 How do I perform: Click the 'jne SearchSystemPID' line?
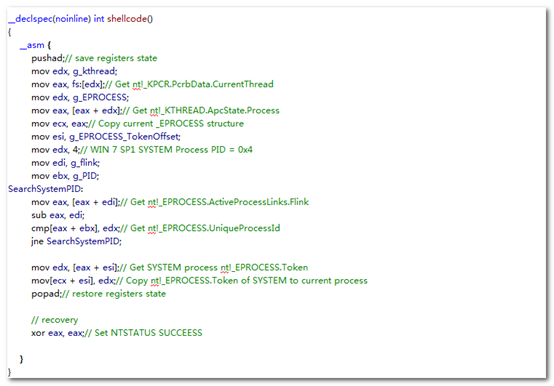[x=76, y=241]
